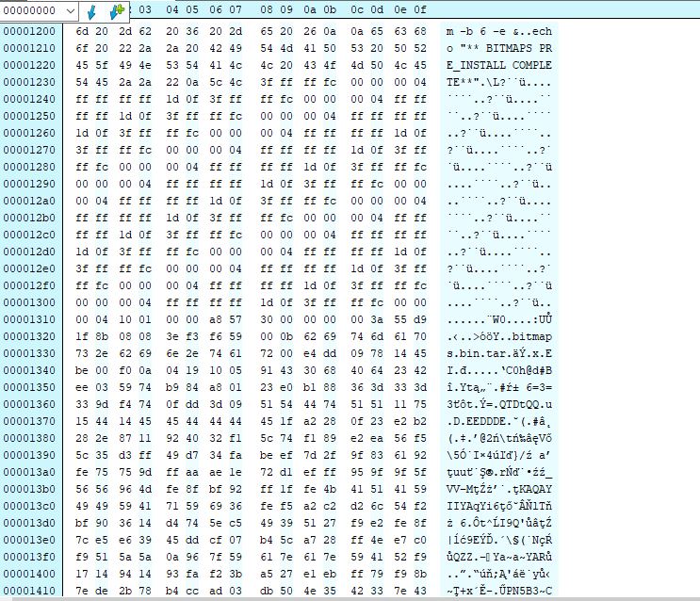Select column header 08
The height and width of the screenshot is (601, 700).
point(267,9)
